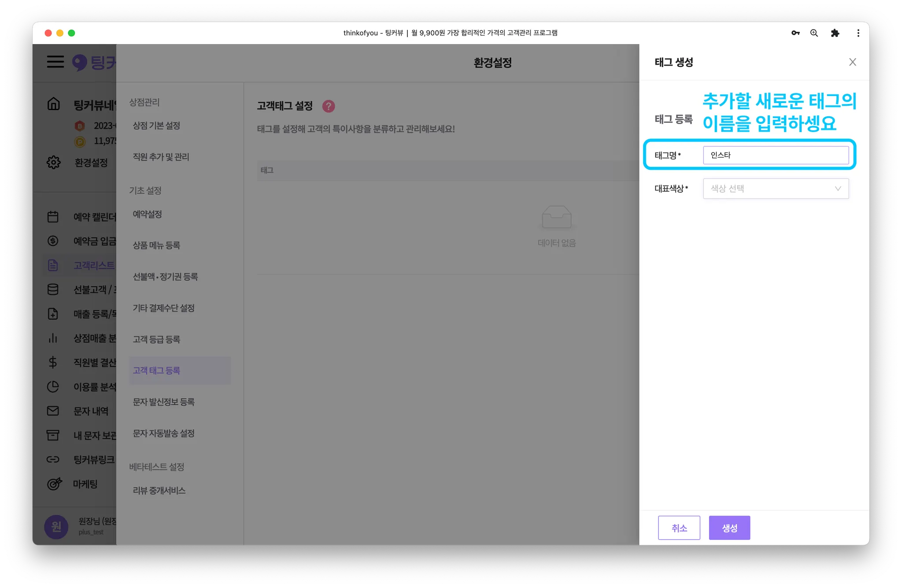Open the browser three-dot menu

click(858, 33)
